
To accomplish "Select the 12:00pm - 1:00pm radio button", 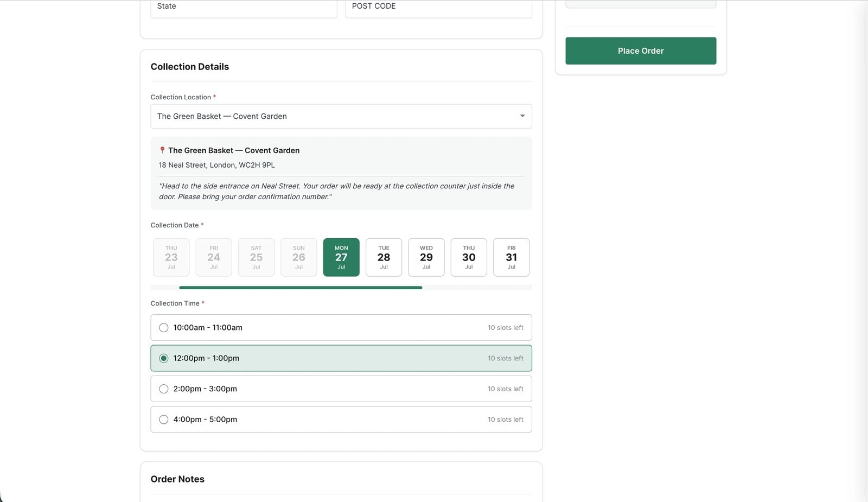I will point(163,358).
